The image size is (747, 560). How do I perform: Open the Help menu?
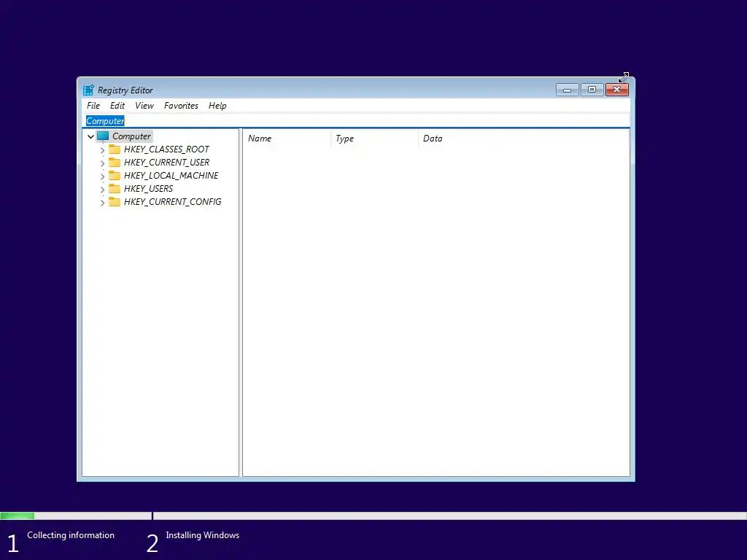[217, 106]
